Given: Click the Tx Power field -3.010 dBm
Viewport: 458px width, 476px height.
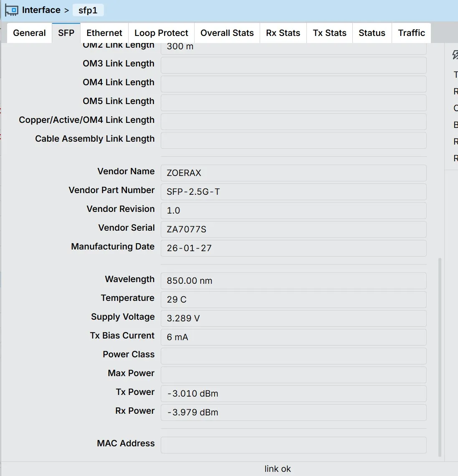Looking at the screenshot, I should [x=294, y=394].
